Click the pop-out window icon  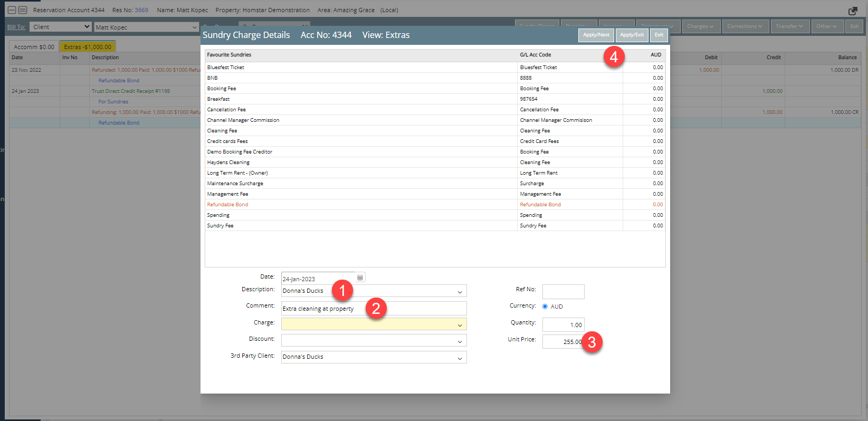click(853, 11)
